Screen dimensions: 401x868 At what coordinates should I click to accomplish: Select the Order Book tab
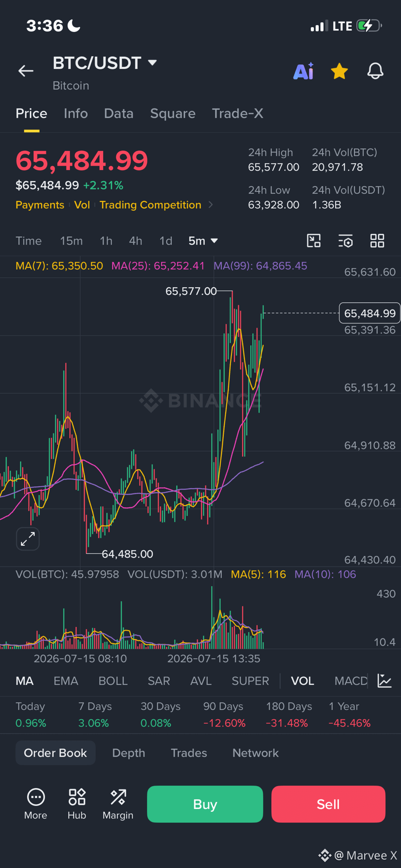coord(55,753)
